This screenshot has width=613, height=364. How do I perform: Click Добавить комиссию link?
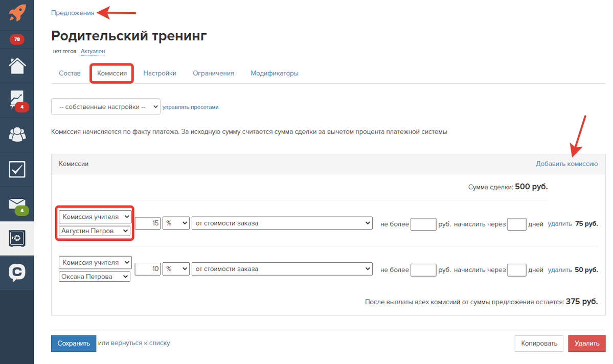(566, 164)
